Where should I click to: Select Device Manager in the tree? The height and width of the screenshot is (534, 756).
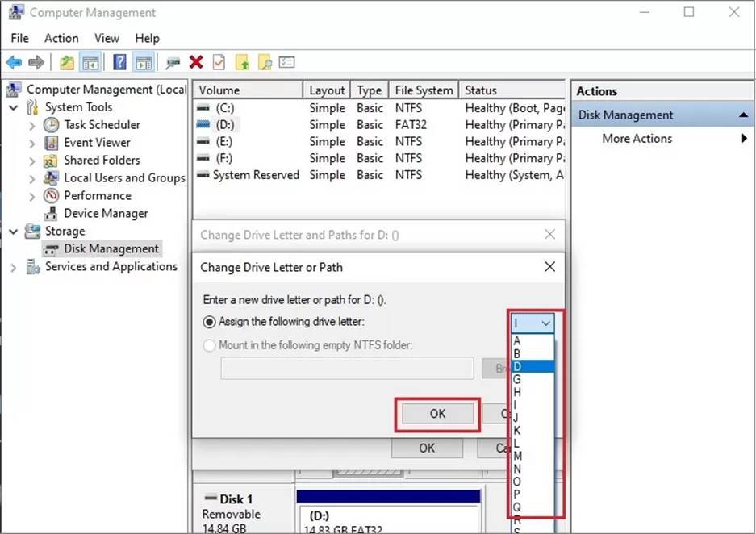[x=106, y=214]
